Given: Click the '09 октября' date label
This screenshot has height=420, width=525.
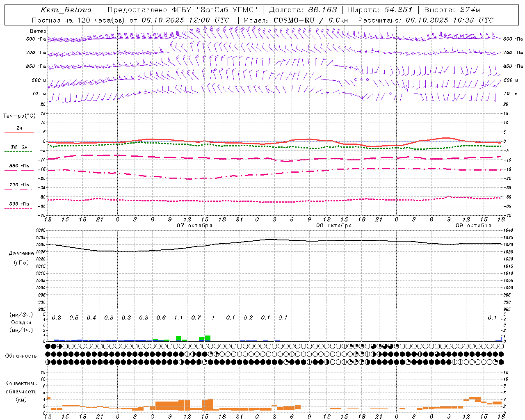Looking at the screenshot, I should tap(473, 226).
